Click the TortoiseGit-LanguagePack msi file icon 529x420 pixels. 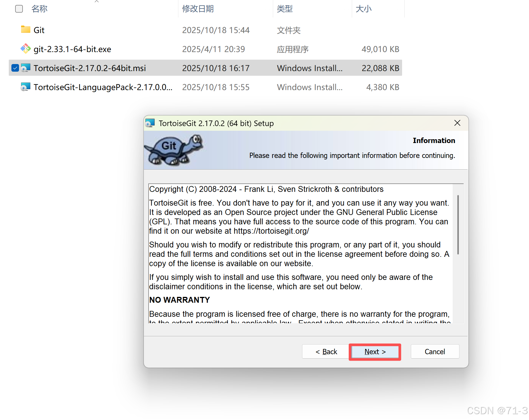25,87
